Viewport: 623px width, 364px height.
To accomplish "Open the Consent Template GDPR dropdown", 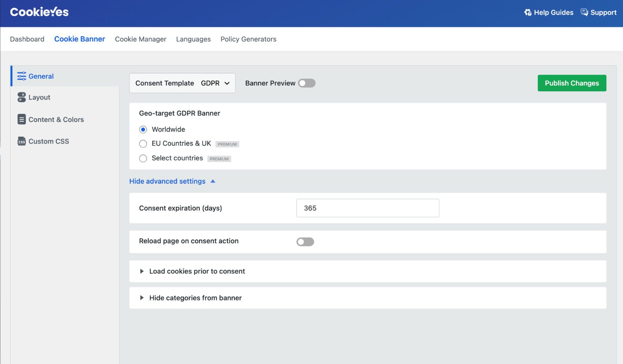I will 182,83.
